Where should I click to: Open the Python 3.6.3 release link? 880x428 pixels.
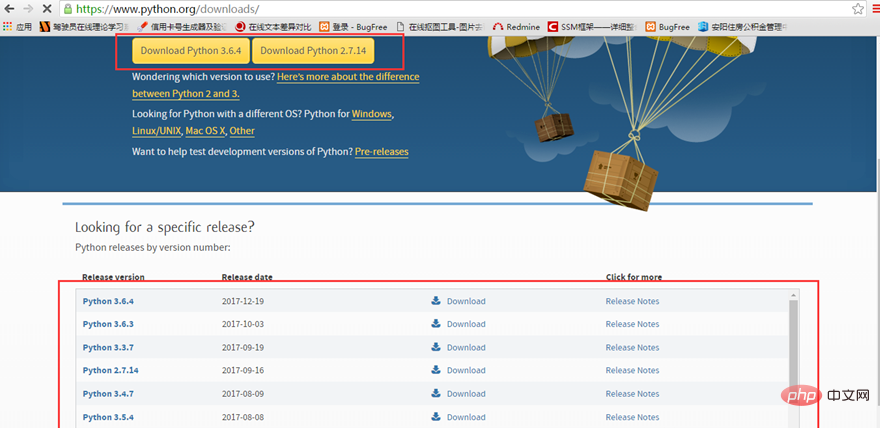pos(108,324)
